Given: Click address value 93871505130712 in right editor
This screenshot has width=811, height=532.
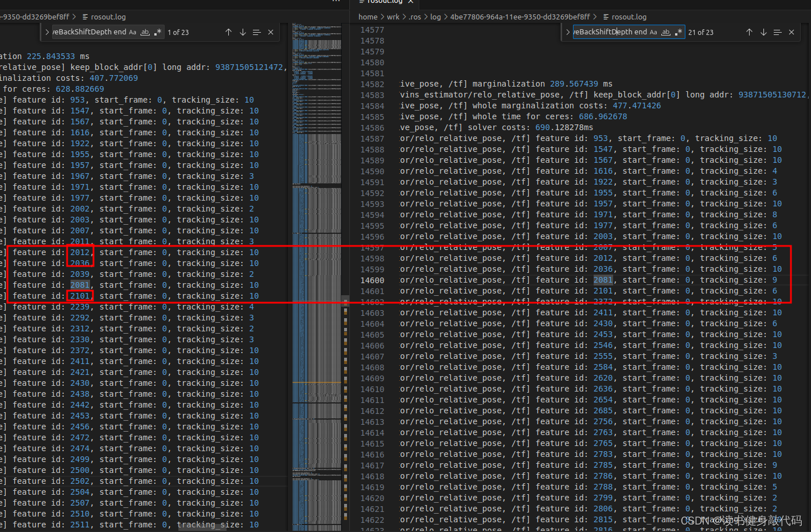Looking at the screenshot, I should [772, 95].
